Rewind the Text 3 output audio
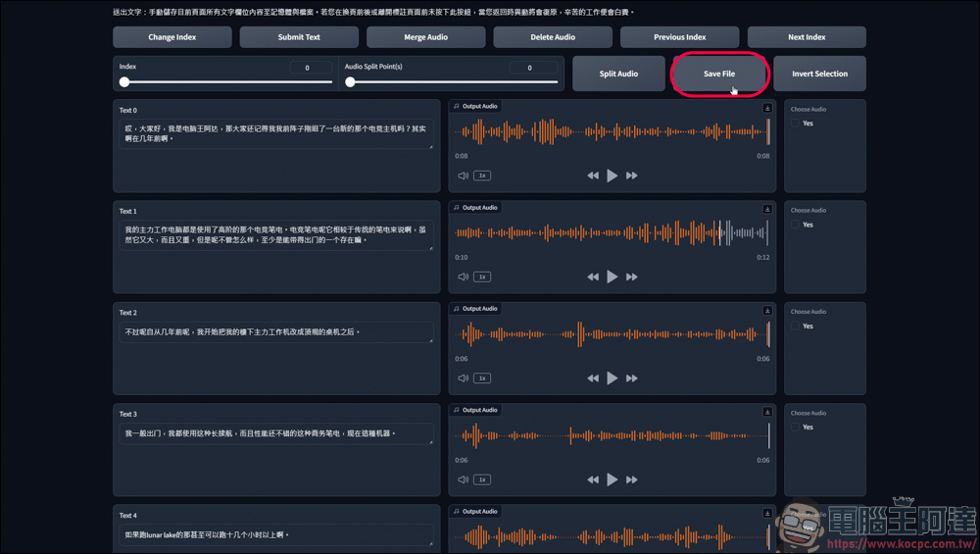The image size is (980, 554). coord(593,479)
